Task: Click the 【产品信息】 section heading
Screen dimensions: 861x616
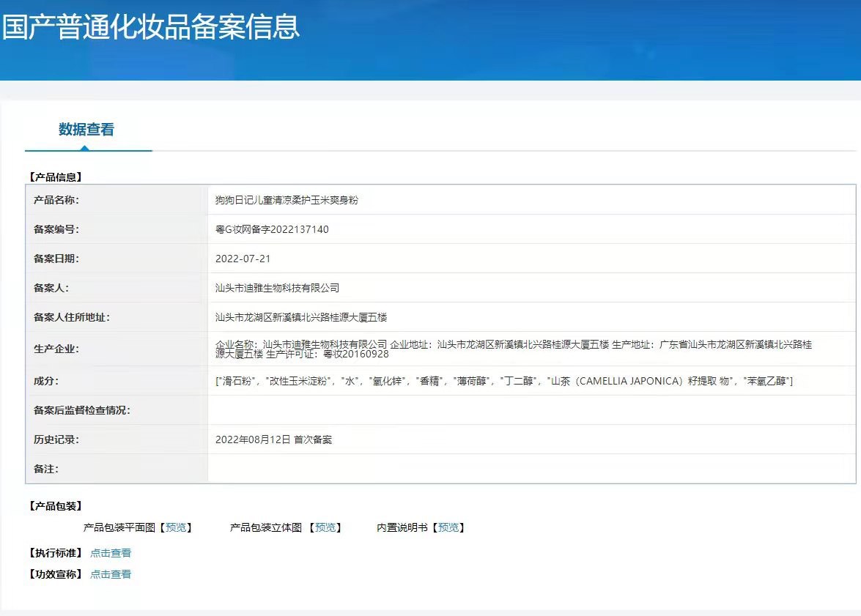Action: click(56, 177)
